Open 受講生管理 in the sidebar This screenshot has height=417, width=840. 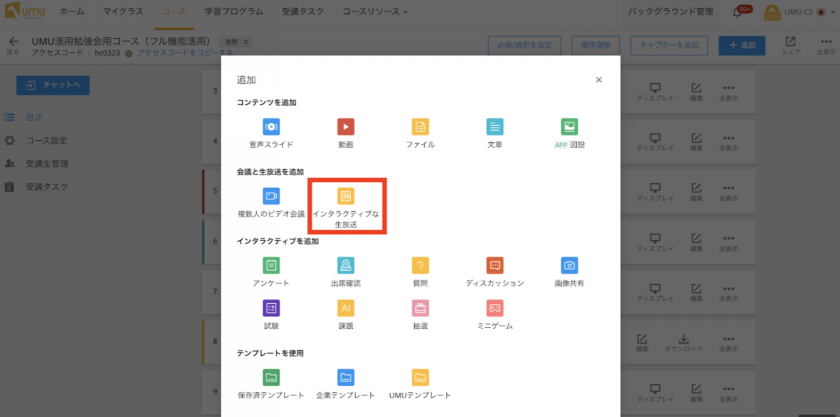47,163
